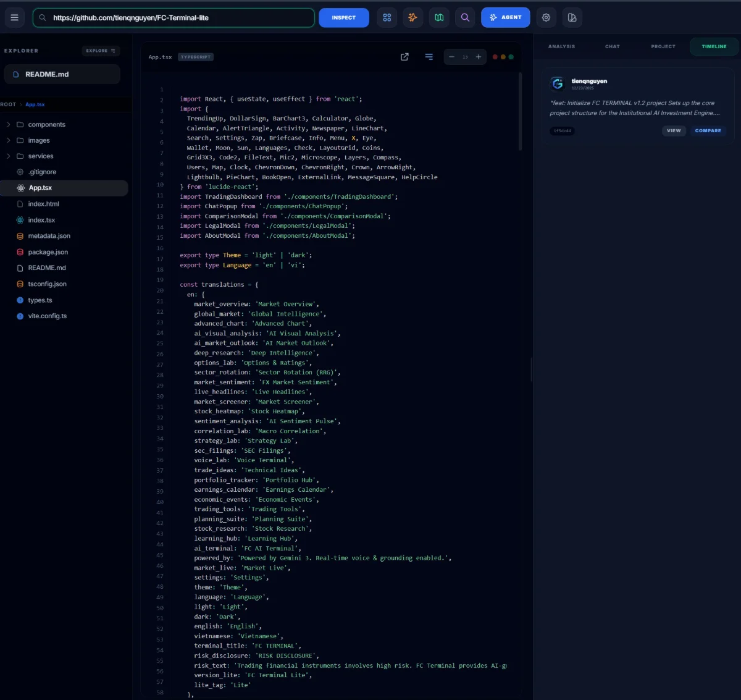The image size is (741, 700).
Task: Toggle the EXPLORE switch in the Explorer panel
Action: tap(101, 51)
